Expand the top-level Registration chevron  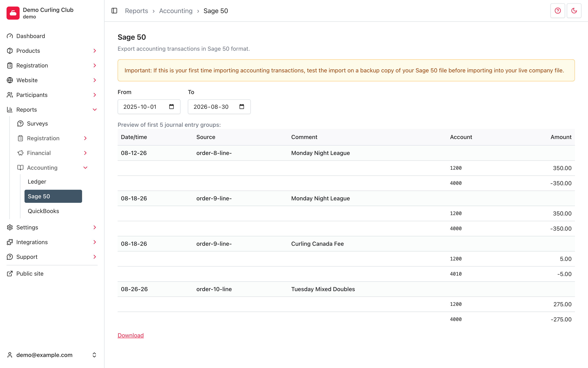[95, 65]
